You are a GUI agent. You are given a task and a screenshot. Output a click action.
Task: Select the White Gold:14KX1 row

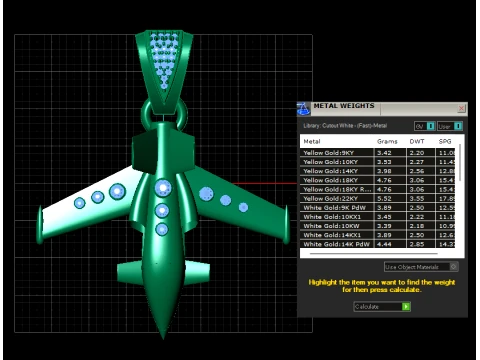coord(378,235)
